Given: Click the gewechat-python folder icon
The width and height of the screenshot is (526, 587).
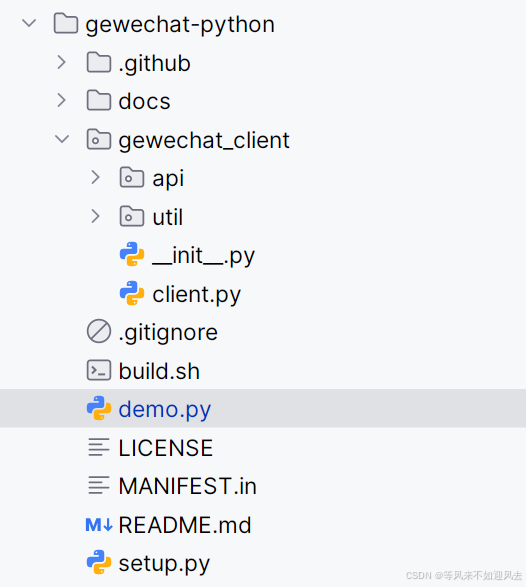Looking at the screenshot, I should tap(66, 23).
